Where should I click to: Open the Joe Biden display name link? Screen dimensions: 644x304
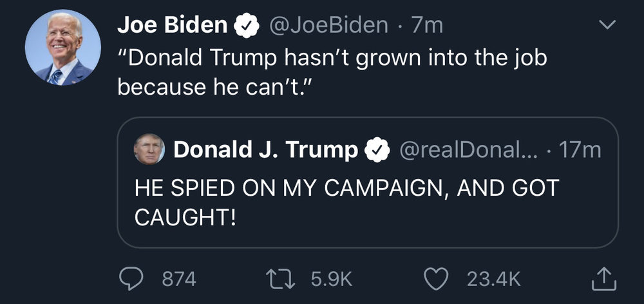(x=172, y=26)
